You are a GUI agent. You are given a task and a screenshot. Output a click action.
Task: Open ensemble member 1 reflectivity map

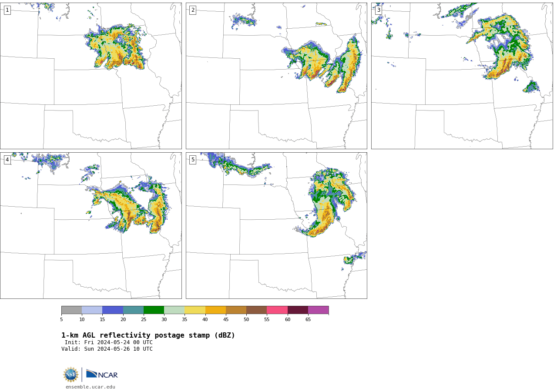tap(91, 76)
